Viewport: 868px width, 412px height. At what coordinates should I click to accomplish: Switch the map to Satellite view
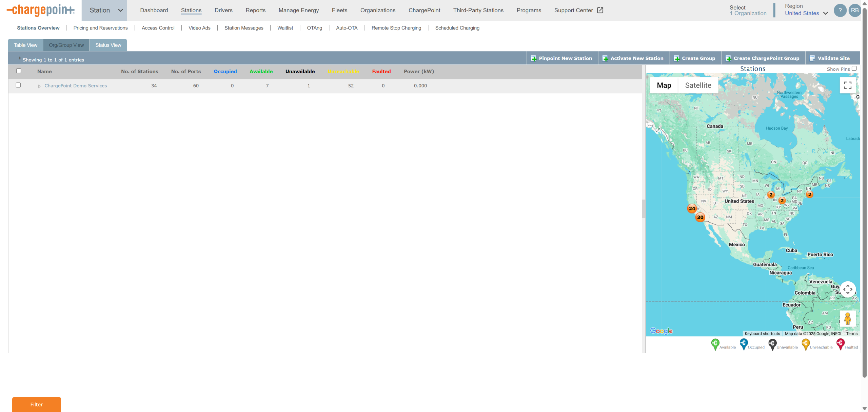pyautogui.click(x=698, y=85)
